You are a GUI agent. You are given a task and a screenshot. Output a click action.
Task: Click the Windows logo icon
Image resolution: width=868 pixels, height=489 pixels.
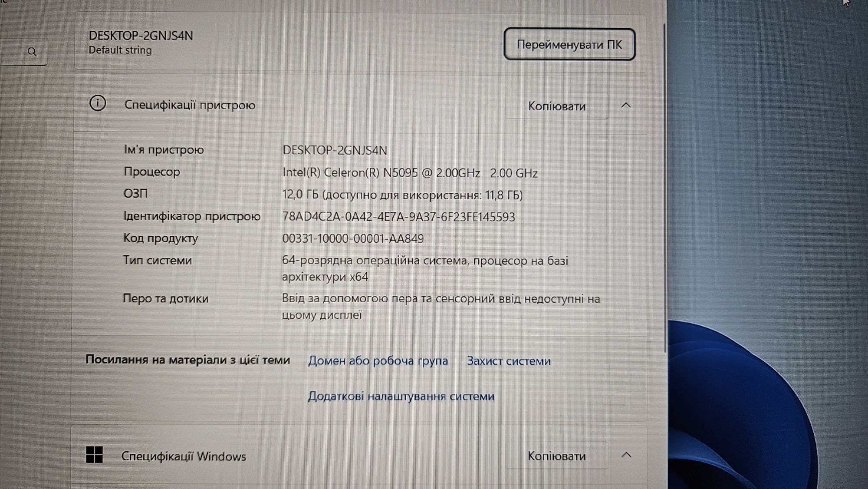[94, 455]
